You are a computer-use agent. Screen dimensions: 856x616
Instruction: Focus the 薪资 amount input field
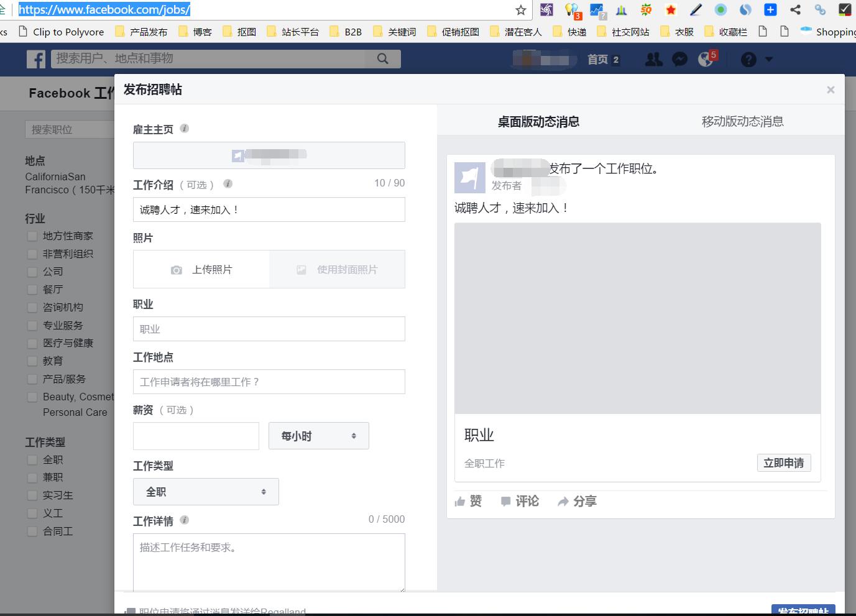[196, 436]
